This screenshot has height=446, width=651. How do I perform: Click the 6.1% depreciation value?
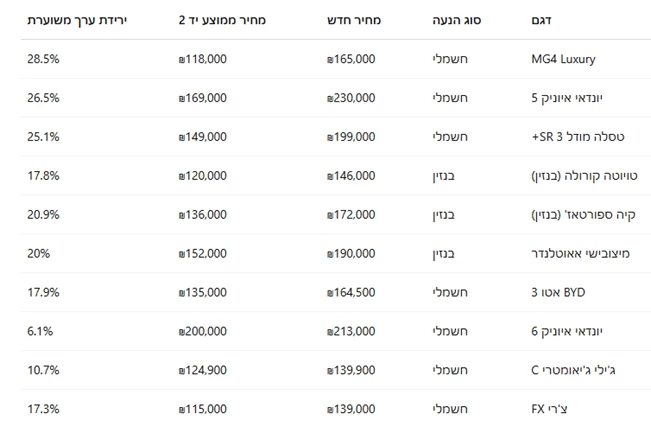click(x=39, y=331)
